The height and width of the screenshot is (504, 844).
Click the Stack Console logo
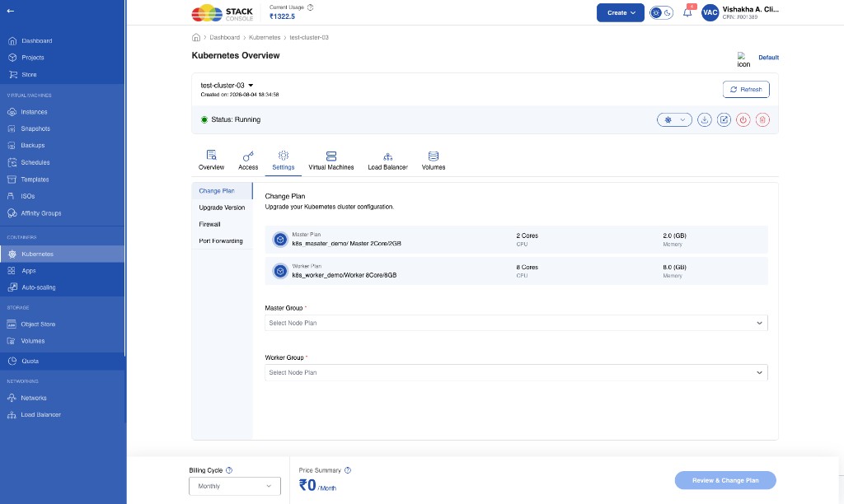coord(223,13)
